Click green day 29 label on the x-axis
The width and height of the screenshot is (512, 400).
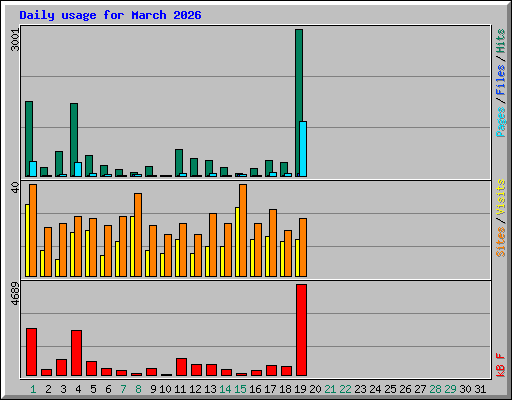[450, 389]
